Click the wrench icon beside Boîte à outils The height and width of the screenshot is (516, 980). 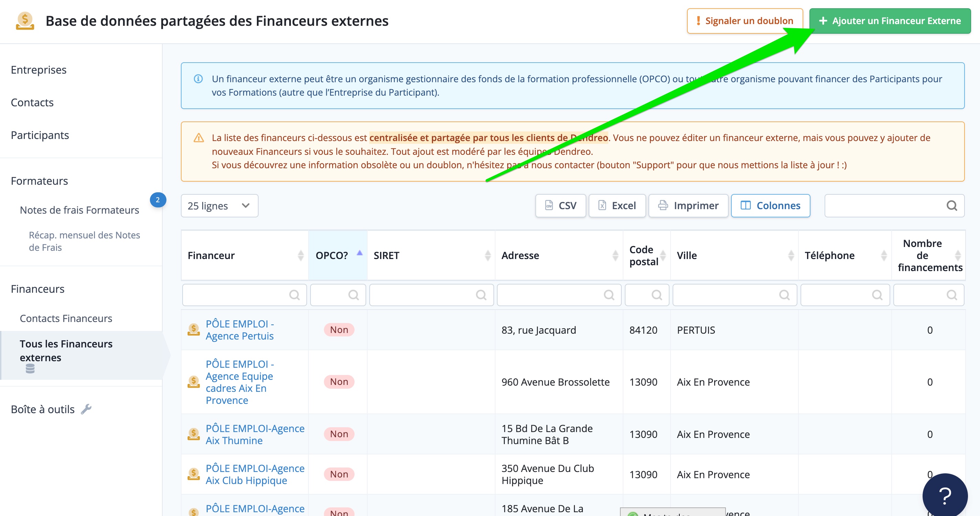click(86, 409)
